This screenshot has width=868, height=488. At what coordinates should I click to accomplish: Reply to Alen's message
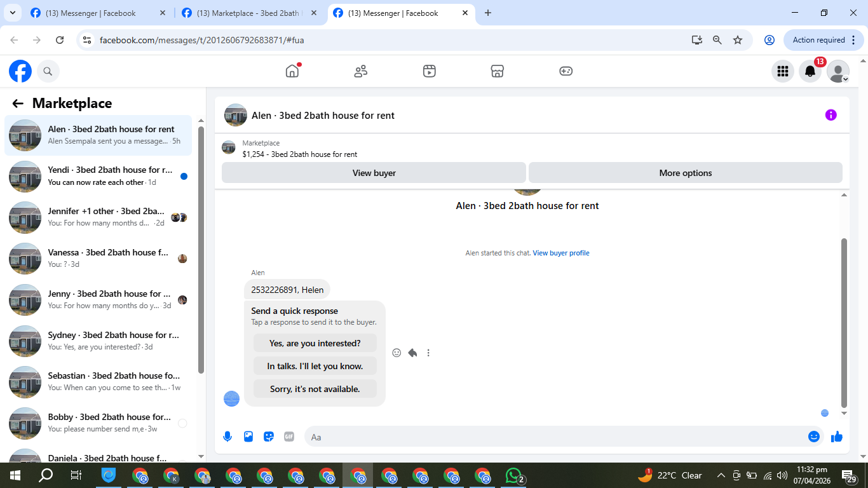[x=412, y=353]
